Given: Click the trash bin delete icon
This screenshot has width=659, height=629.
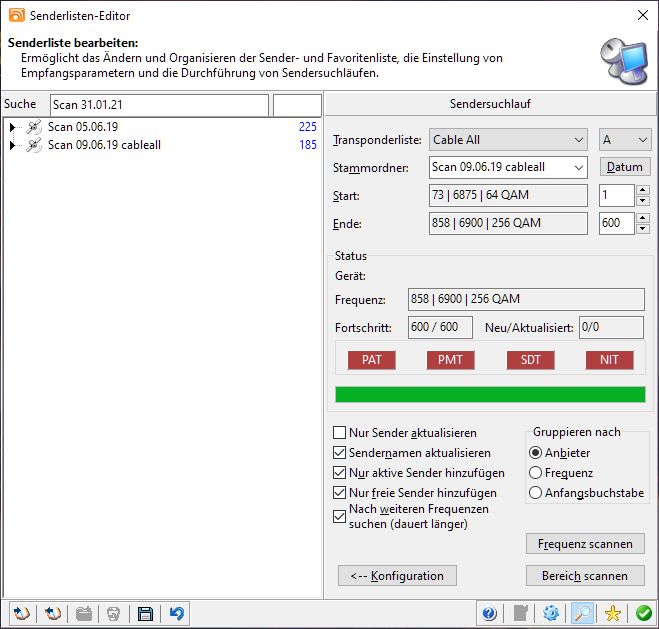Looking at the screenshot, I should [x=115, y=613].
